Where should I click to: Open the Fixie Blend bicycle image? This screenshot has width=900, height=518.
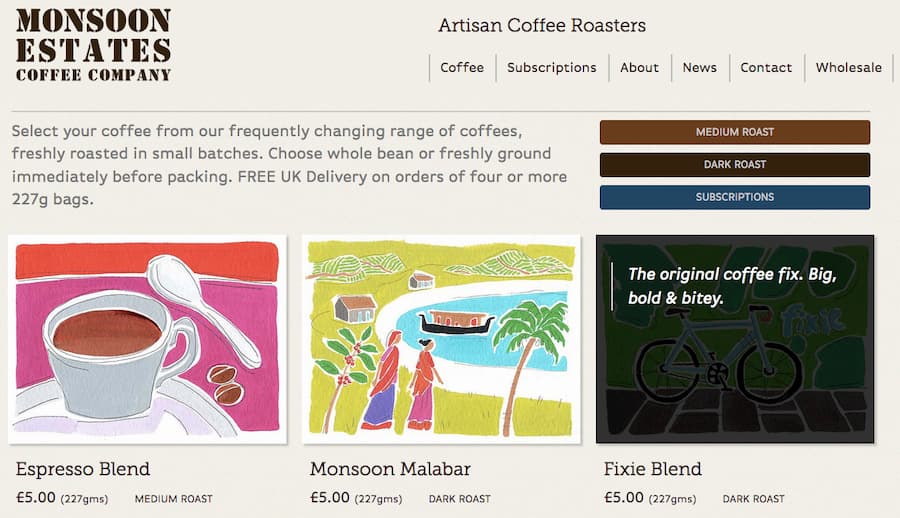coord(735,339)
